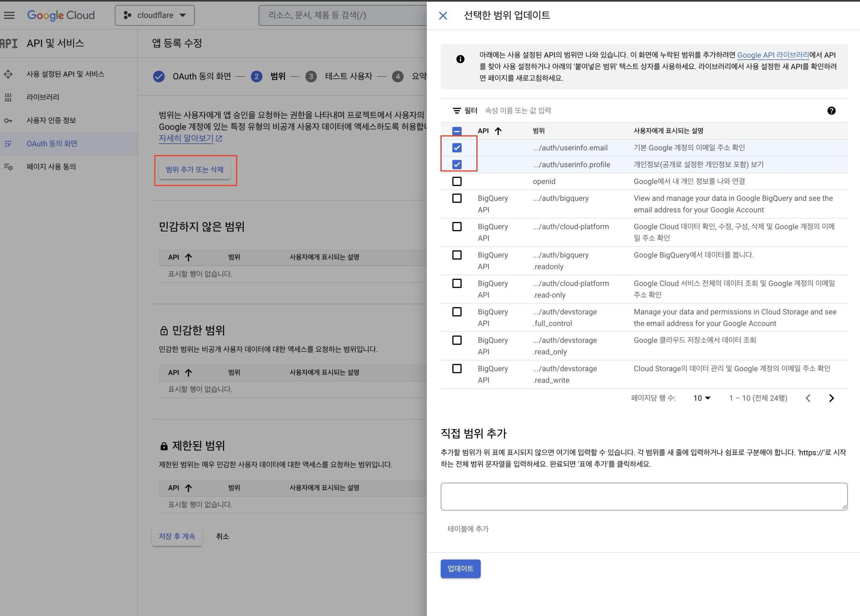Viewport: 860px width, 616px height.
Task: Sort the 제한된 범위 table by API arrow
Action: click(188, 488)
